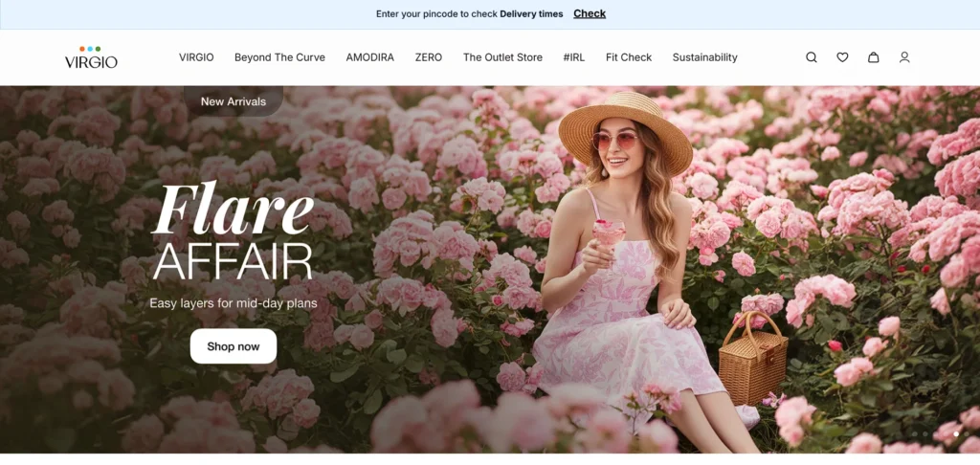The width and height of the screenshot is (980, 465).
Task: Click the Check link for delivery times
Action: pos(590,13)
